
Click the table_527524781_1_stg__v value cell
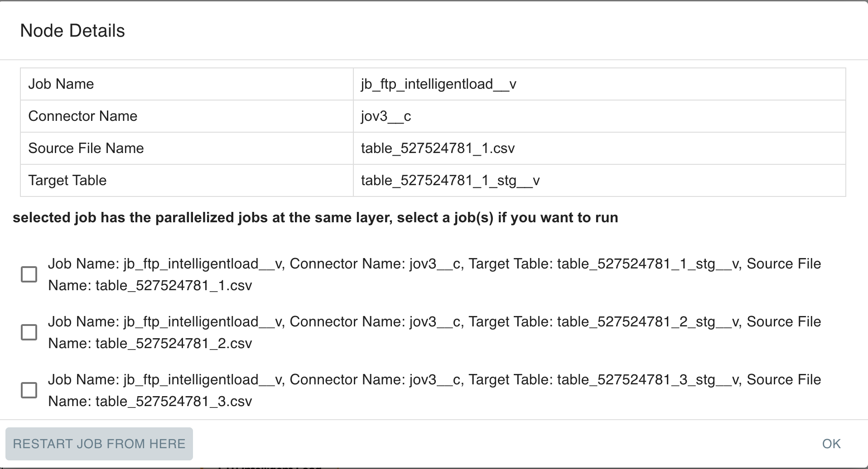450,181
